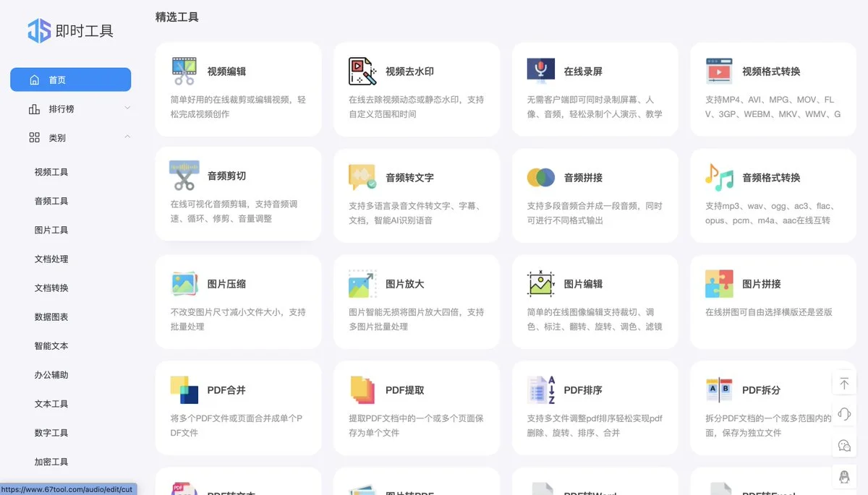868x495 pixels.
Task: Expand the 排行榜 ranking section
Action: coord(69,108)
